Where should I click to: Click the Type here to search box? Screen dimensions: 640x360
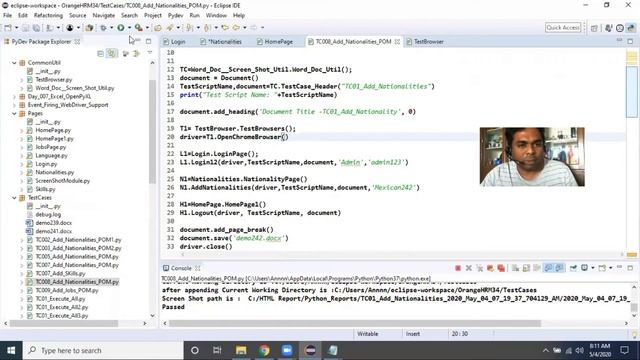click(x=103, y=350)
